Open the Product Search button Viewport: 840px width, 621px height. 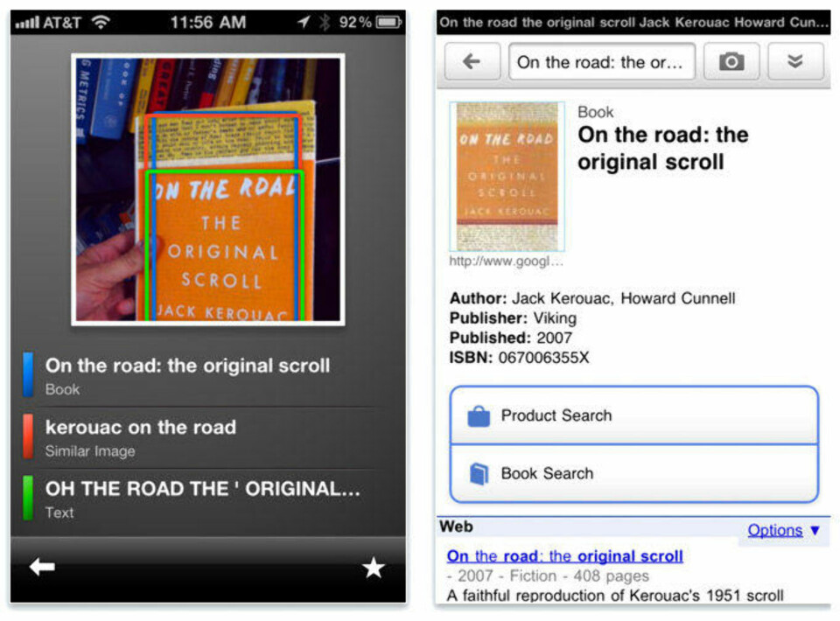[x=634, y=415]
